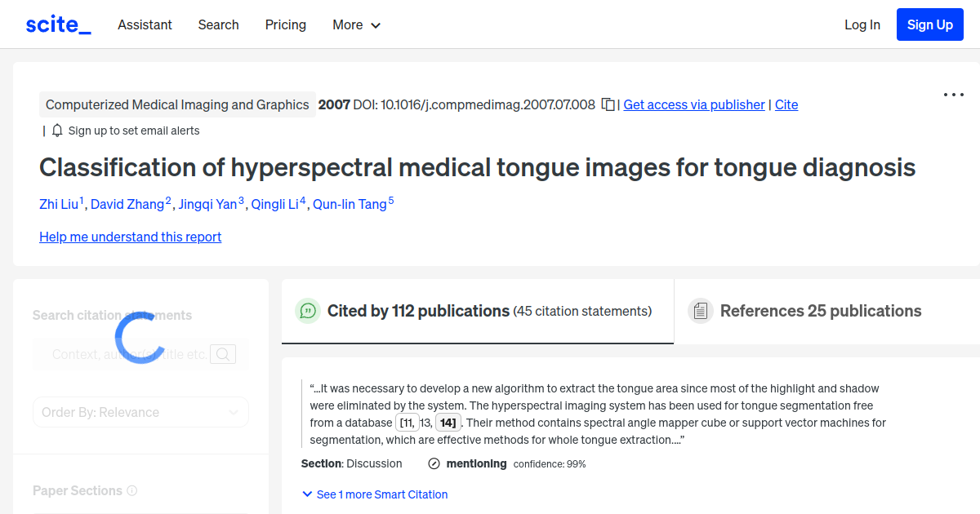980x514 pixels.
Task: Click the scite logo
Action: point(57,24)
